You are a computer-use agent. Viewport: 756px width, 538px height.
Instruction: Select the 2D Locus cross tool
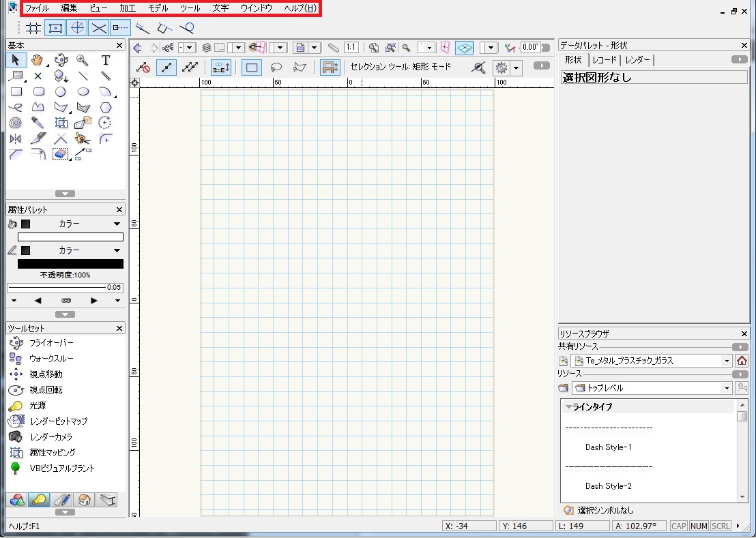[x=38, y=76]
